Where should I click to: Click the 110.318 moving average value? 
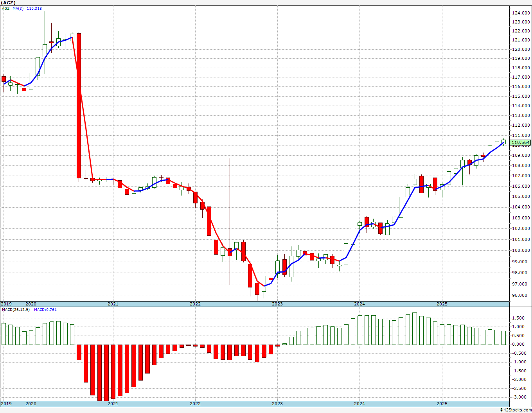[34, 9]
